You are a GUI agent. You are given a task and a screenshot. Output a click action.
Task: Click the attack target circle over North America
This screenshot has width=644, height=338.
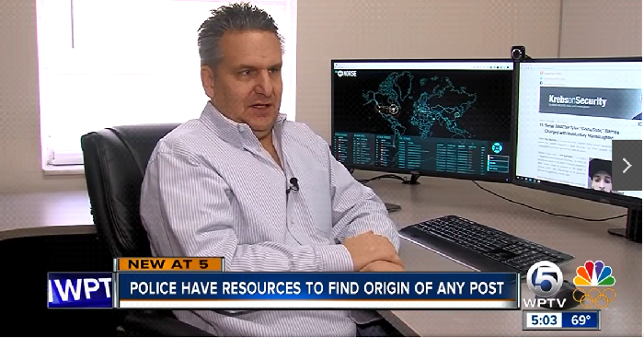pyautogui.click(x=393, y=109)
